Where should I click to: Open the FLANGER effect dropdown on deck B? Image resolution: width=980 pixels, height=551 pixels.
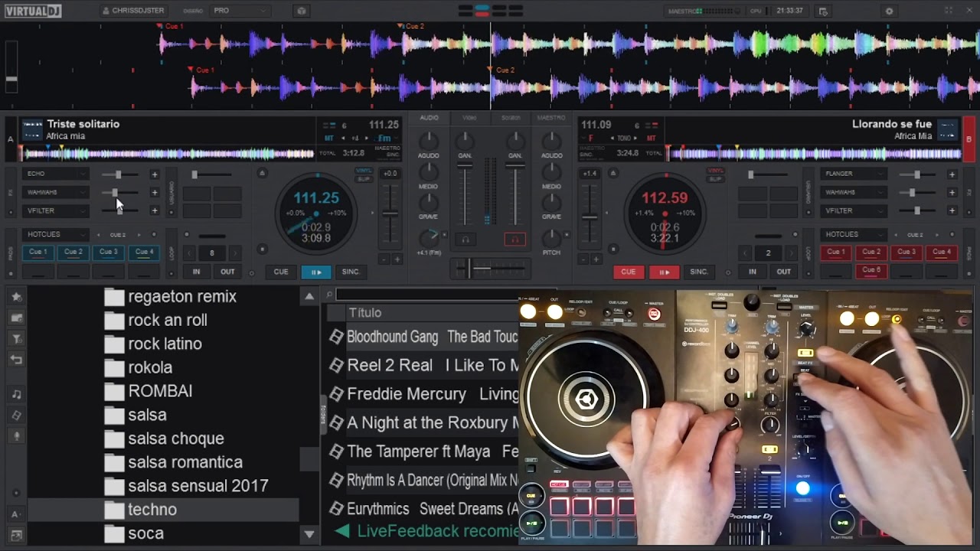(x=854, y=174)
